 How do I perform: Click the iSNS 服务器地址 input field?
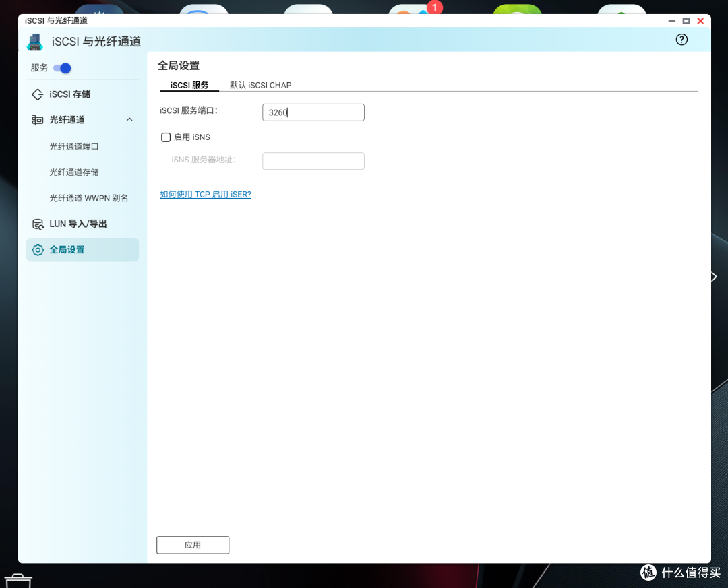(313, 161)
